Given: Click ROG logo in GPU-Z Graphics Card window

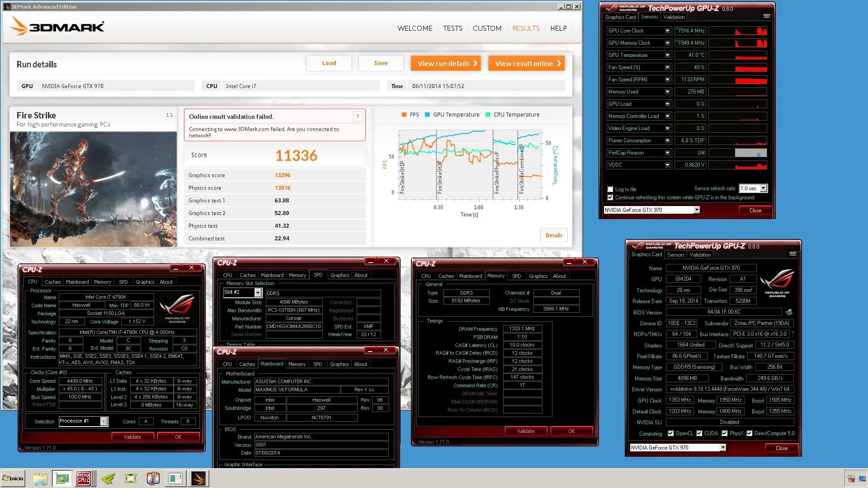Looking at the screenshot, I should [777, 283].
